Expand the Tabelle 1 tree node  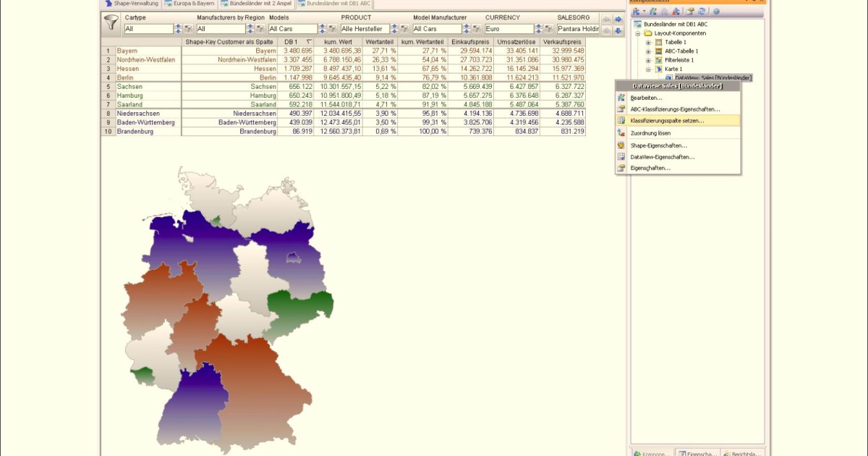(x=648, y=43)
